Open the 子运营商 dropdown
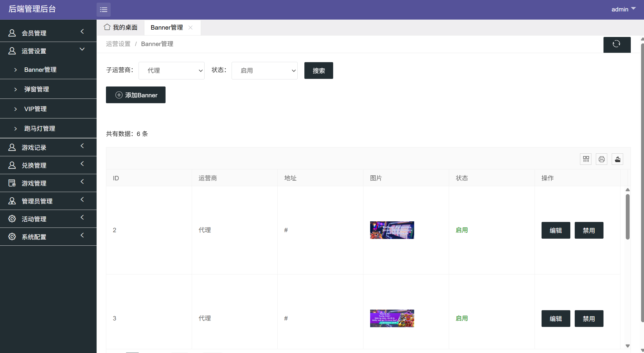This screenshot has height=353, width=644. point(171,71)
